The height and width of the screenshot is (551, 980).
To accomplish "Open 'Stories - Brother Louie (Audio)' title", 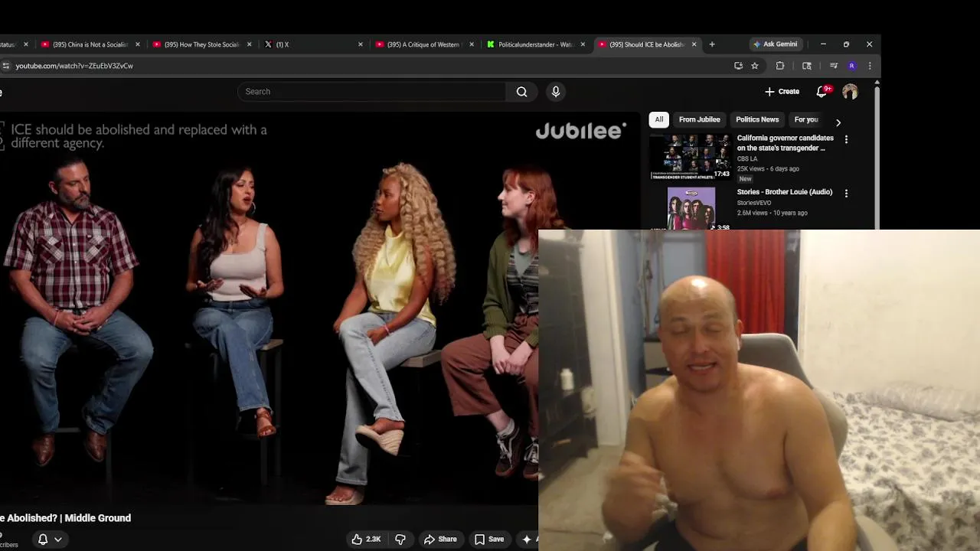I will [784, 192].
